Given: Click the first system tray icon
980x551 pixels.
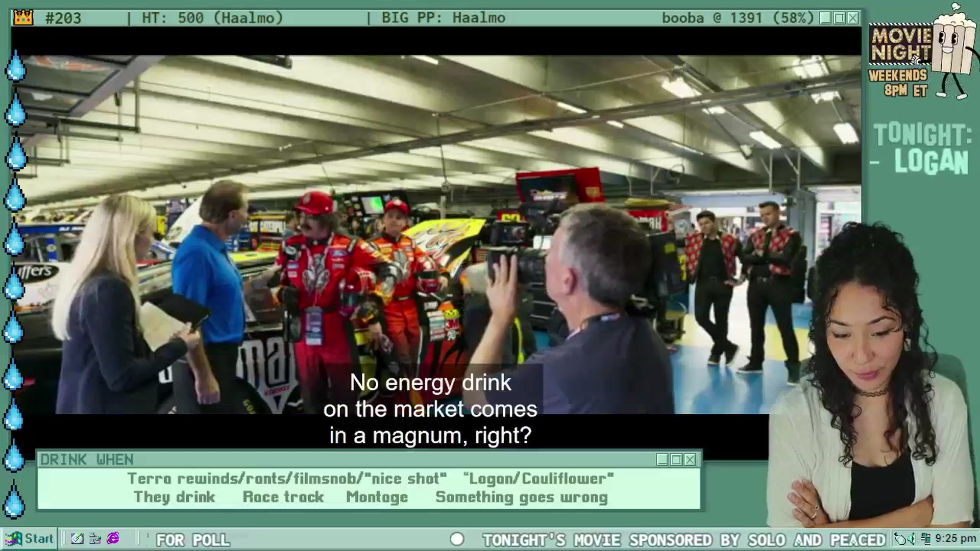Looking at the screenshot, I should click(x=899, y=539).
